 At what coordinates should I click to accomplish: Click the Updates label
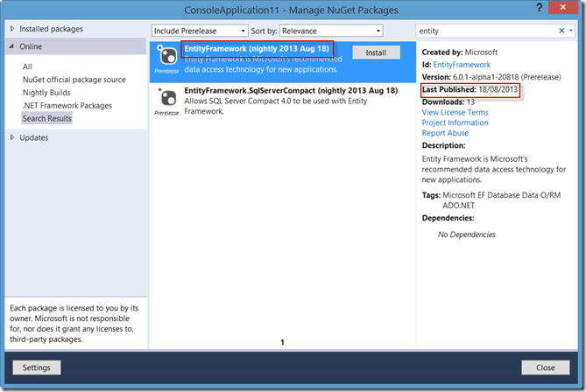pos(34,137)
